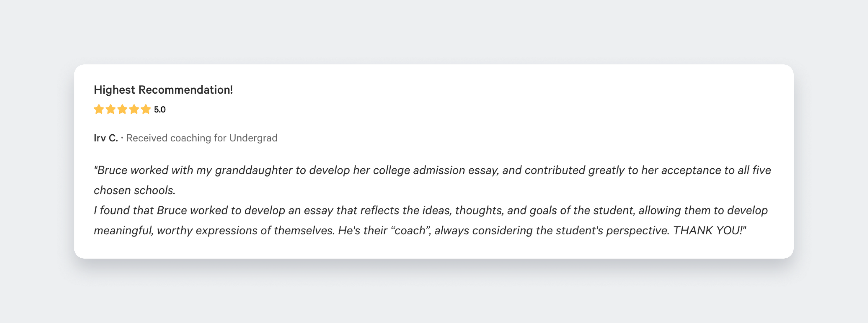The image size is (868, 323).
Task: Select the reviewer name Irv C.
Action: 106,138
